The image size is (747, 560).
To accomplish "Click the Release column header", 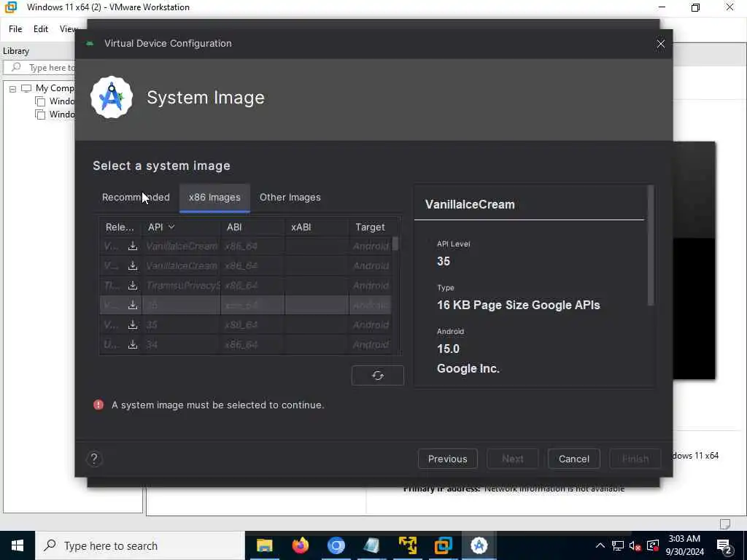I will (120, 227).
